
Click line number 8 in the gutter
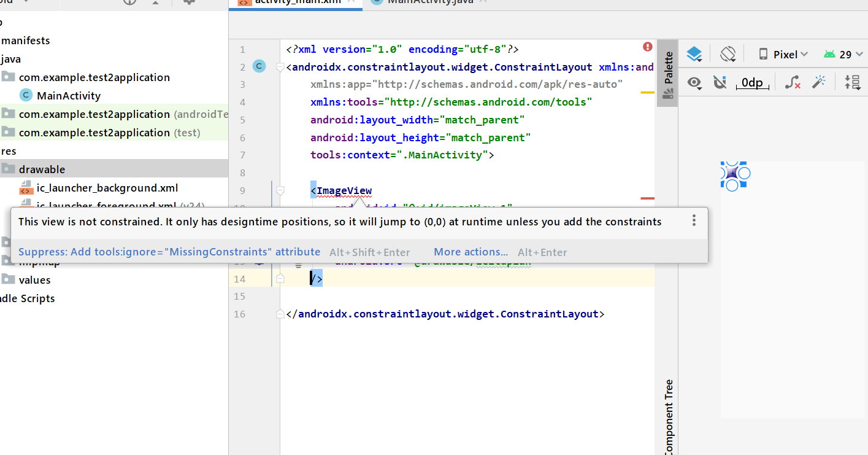pyautogui.click(x=242, y=173)
